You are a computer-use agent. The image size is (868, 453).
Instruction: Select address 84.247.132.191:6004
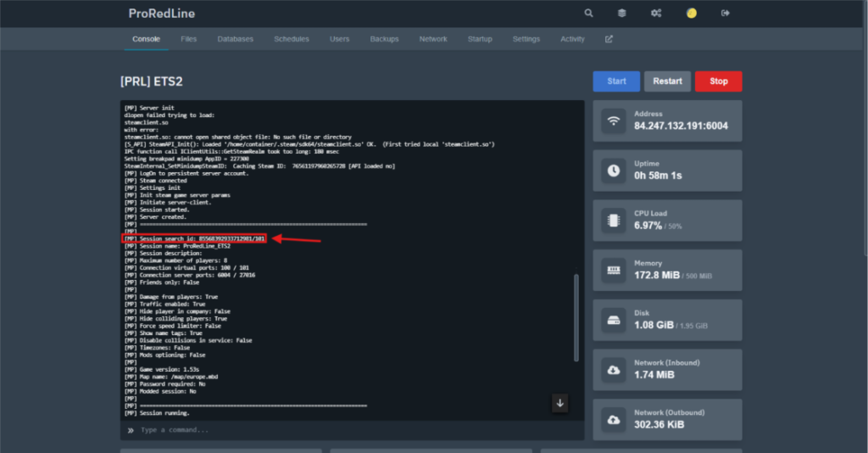(x=681, y=126)
